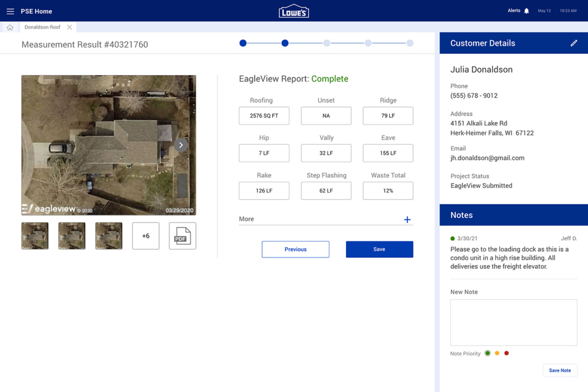Click the 10:23 AM time
The width and height of the screenshot is (588, 392).
point(568,11)
